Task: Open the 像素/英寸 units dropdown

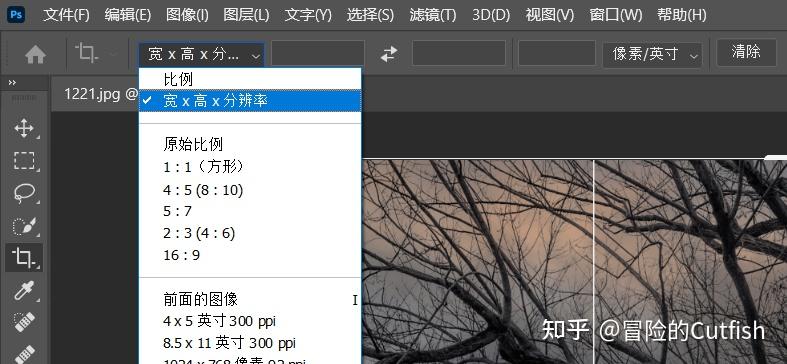Action: tap(652, 54)
